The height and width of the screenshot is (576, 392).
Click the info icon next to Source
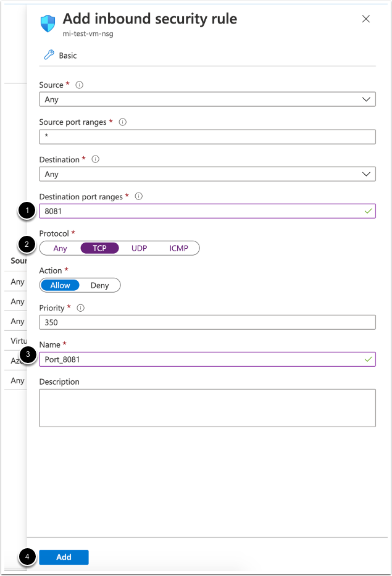79,85
